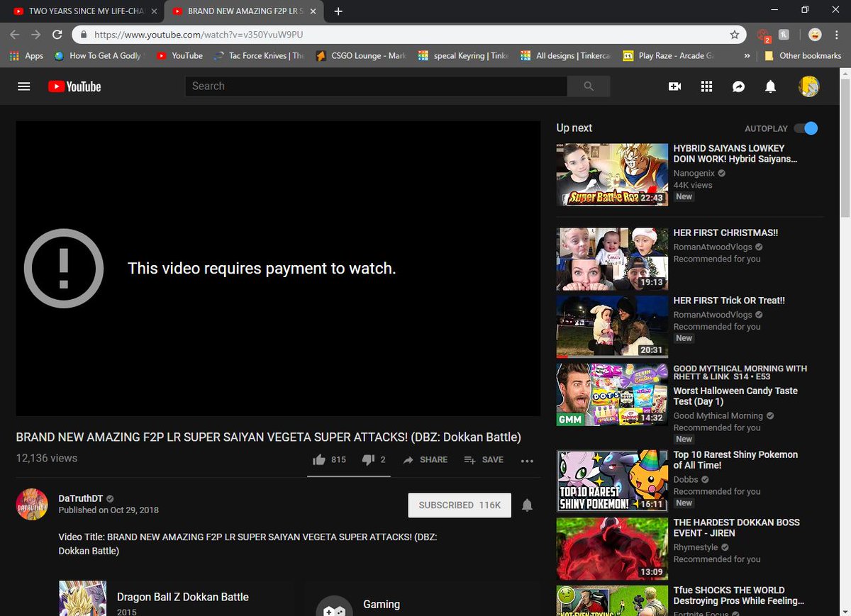Open the Apps bookmark

27,55
